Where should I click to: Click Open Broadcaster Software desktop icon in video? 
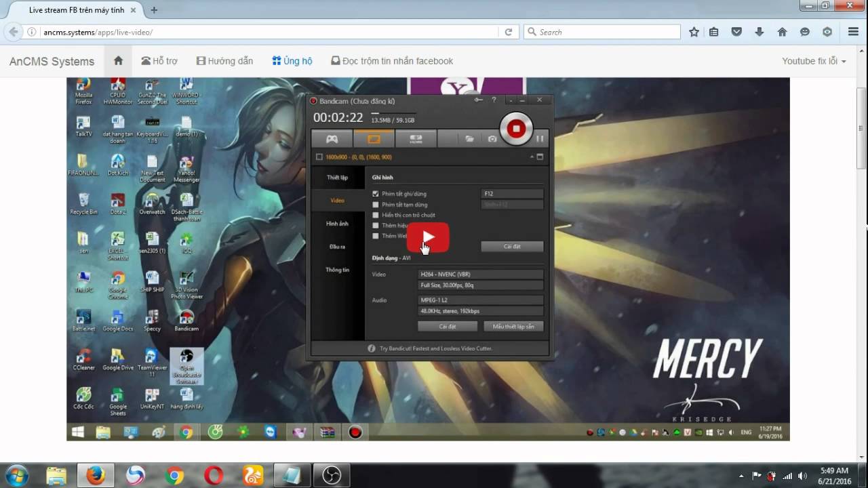click(186, 367)
